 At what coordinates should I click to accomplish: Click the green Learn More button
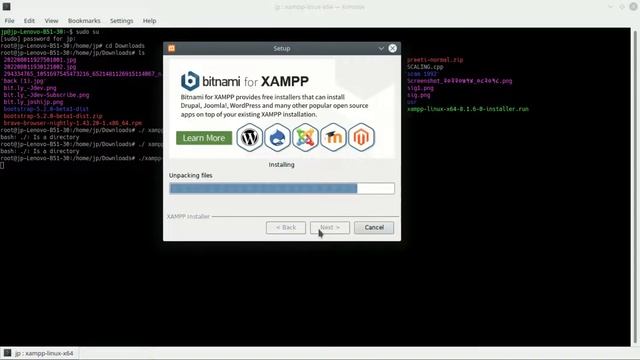204,138
